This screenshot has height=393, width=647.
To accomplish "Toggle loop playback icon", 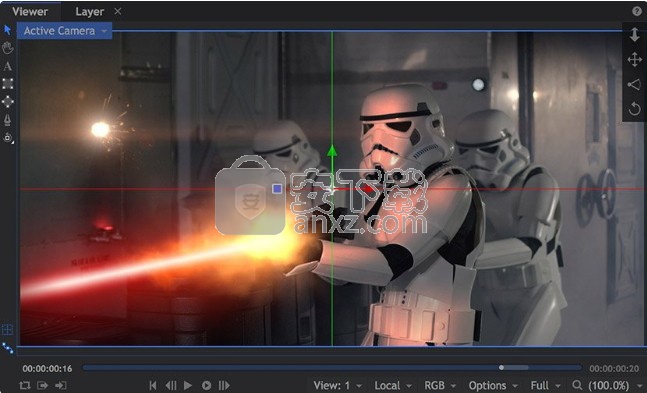I will pos(25,385).
